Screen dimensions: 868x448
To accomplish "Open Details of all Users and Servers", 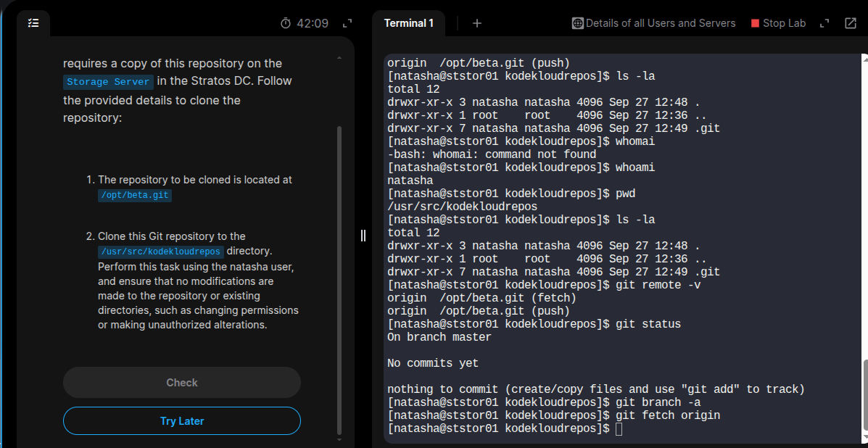I will pos(660,23).
